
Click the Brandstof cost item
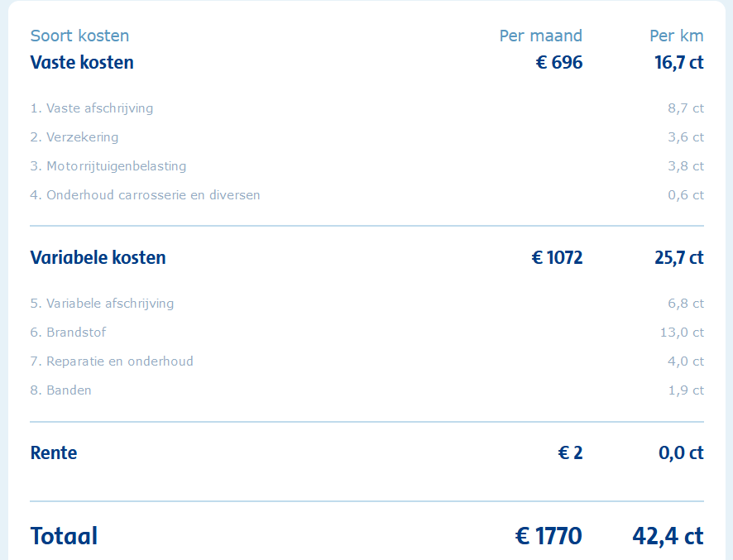(69, 333)
